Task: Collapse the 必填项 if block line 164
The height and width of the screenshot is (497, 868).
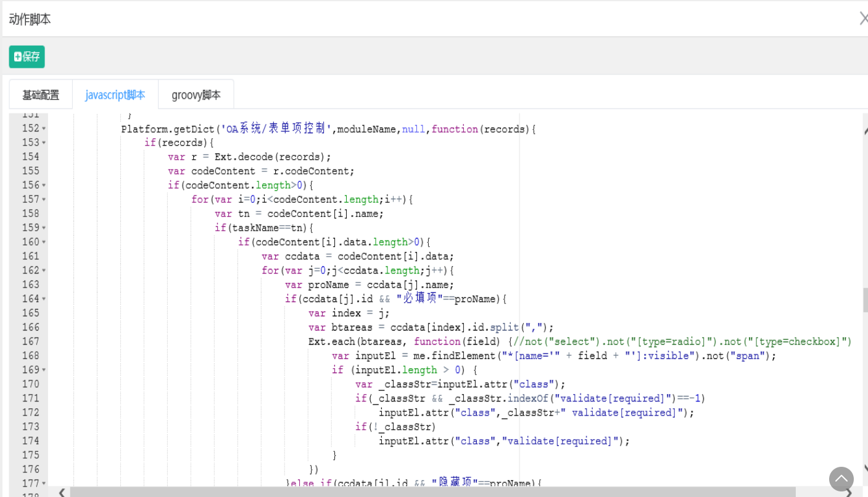Action: [x=44, y=299]
